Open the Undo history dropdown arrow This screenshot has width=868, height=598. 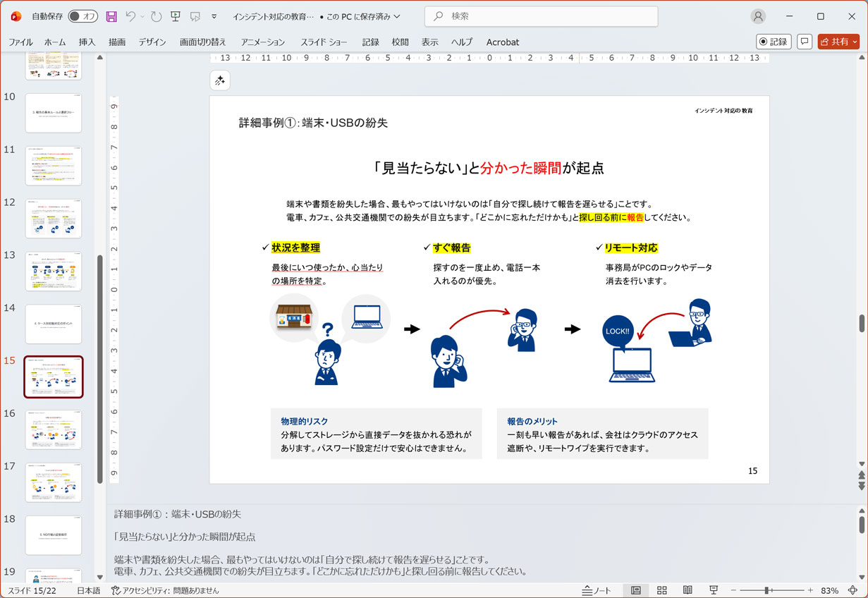click(141, 16)
